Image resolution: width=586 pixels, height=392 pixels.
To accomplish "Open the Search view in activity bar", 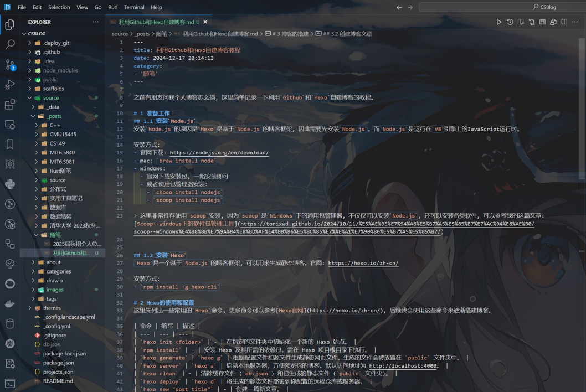I will (x=10, y=44).
